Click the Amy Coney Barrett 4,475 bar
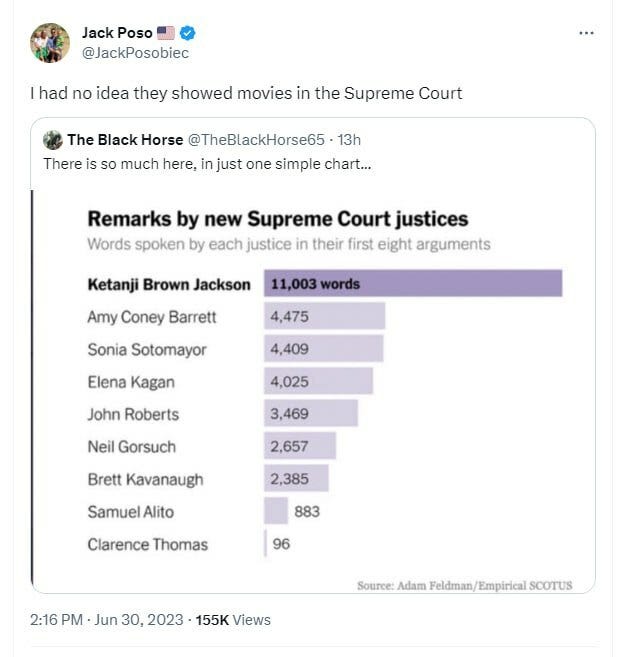 coord(324,317)
